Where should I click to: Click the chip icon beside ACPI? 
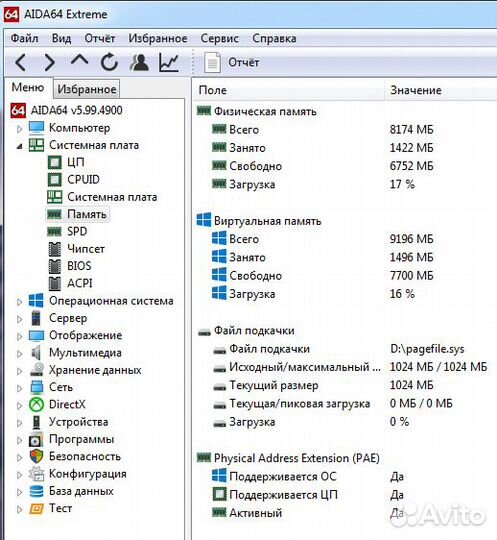click(54, 283)
